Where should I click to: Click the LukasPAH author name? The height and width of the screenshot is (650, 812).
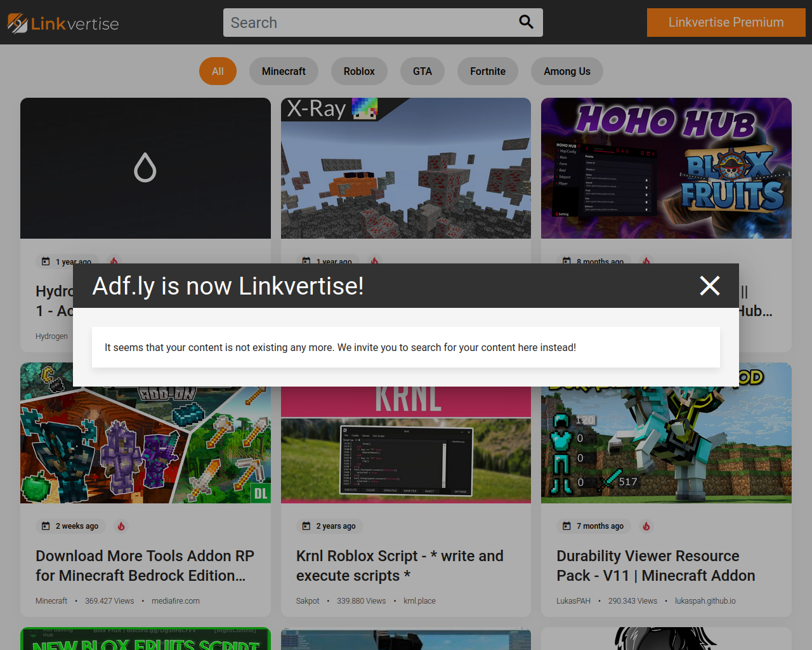pyautogui.click(x=573, y=600)
